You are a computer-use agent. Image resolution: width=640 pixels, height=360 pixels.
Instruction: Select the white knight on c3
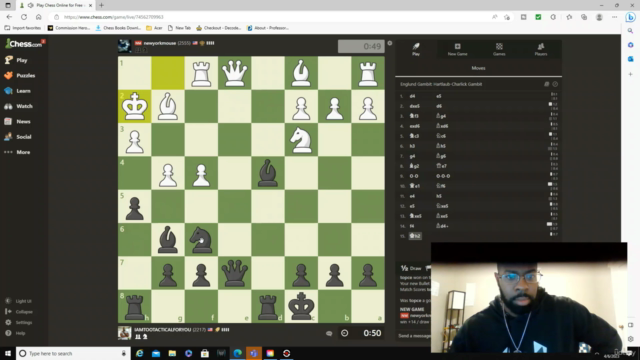click(x=301, y=140)
